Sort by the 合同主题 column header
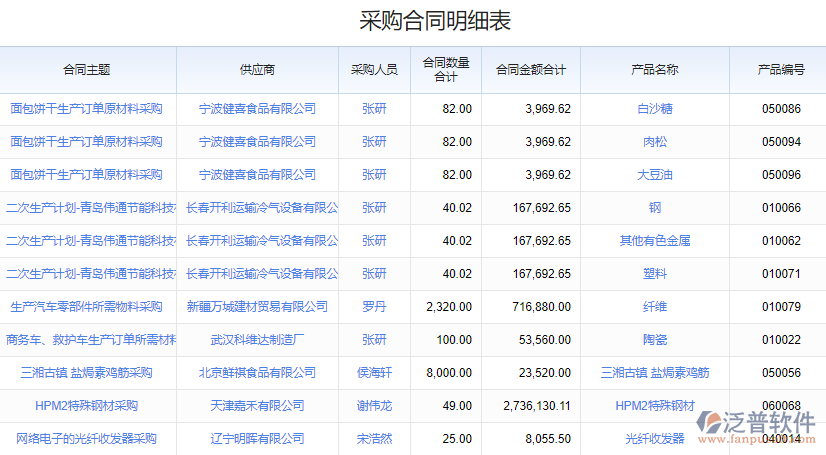Image resolution: width=826 pixels, height=455 pixels. (86, 70)
